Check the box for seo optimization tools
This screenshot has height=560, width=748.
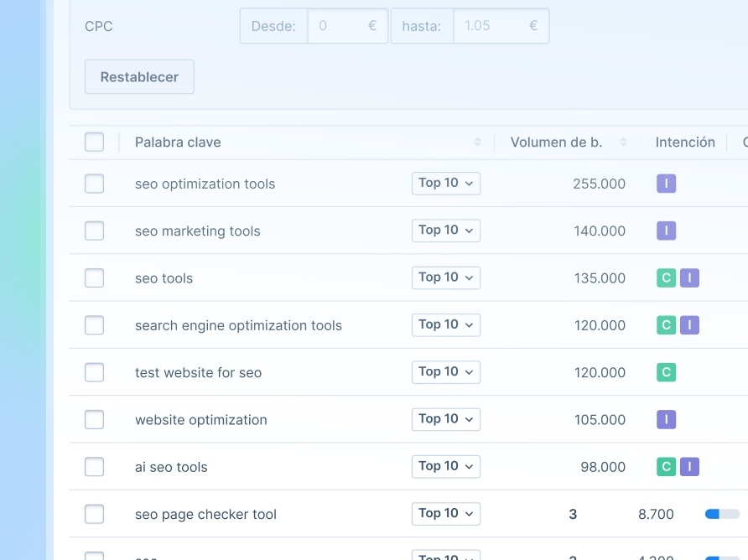coord(95,184)
